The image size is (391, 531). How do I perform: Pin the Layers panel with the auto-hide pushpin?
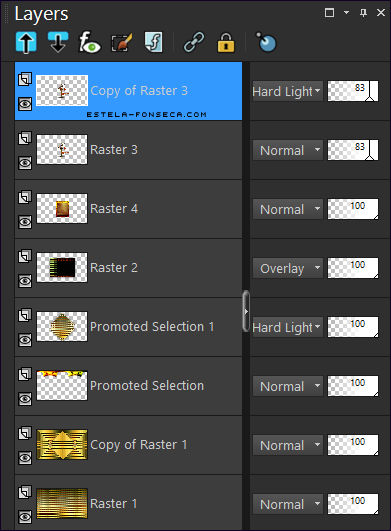coord(363,13)
